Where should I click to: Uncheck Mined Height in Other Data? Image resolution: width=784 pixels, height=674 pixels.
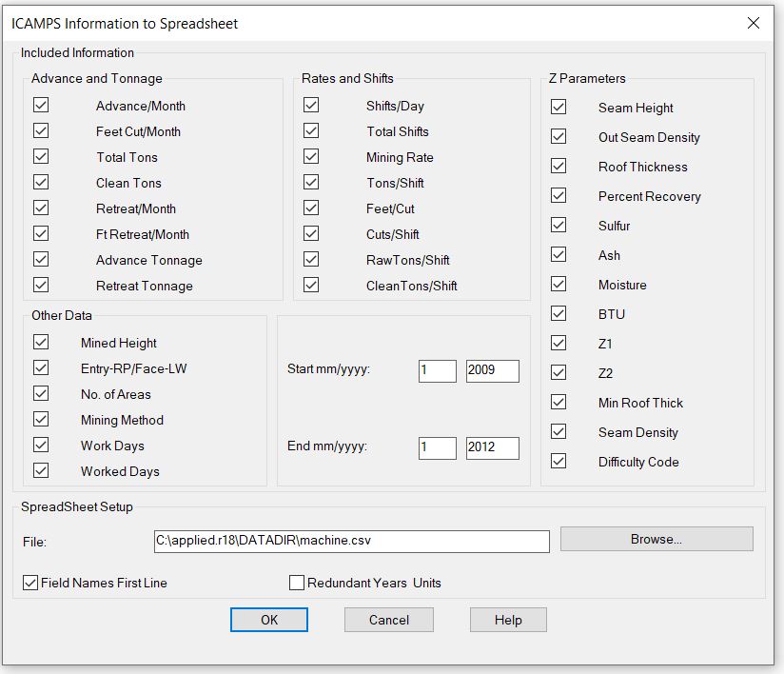tap(41, 343)
